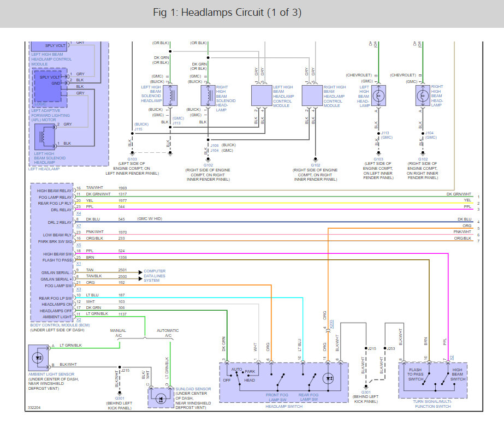The width and height of the screenshot is (504, 434).
Task: Click the AMBIENT LIGHT SENSOR caption
Action: click(x=51, y=374)
